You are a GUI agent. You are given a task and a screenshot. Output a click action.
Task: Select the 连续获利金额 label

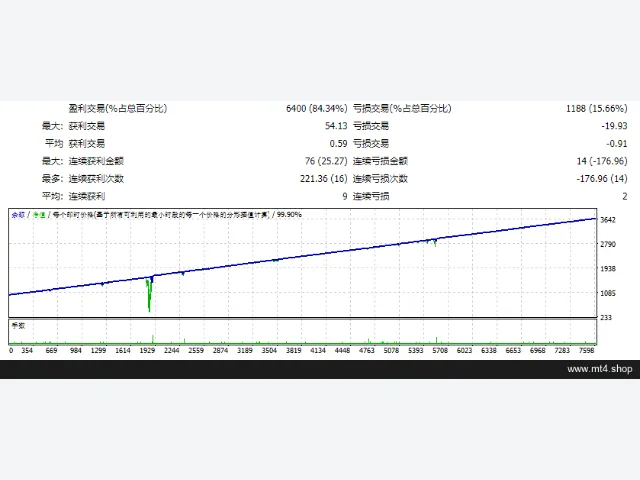[96, 161]
